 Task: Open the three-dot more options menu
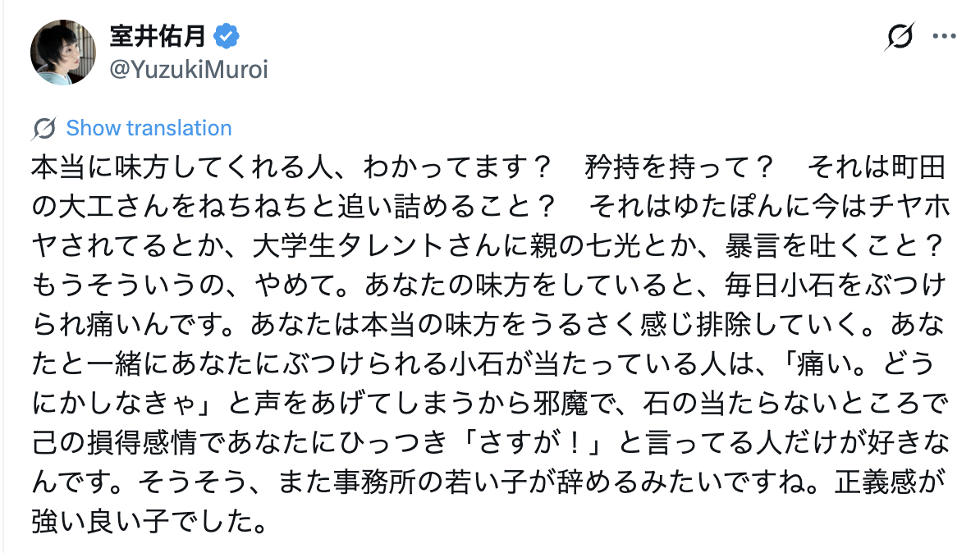pos(944,36)
